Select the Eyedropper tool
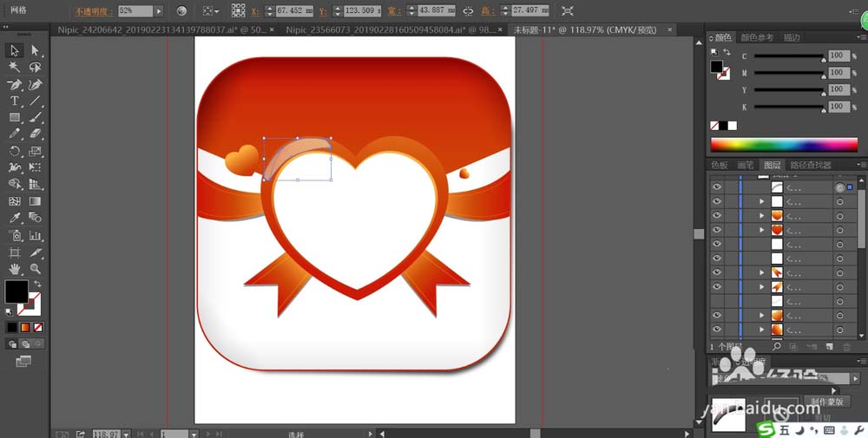This screenshot has width=868, height=438. (x=15, y=218)
